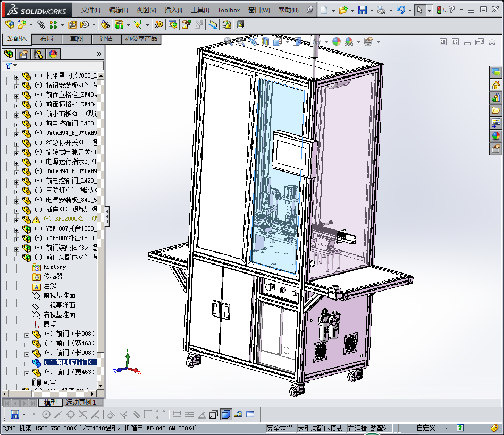Click the Section View icon
Viewport: 504px width, 435px height.
click(265, 41)
